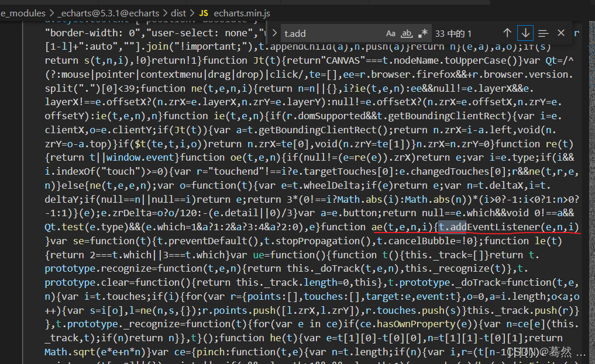Close the find widget
595x364 pixels.
click(x=561, y=33)
